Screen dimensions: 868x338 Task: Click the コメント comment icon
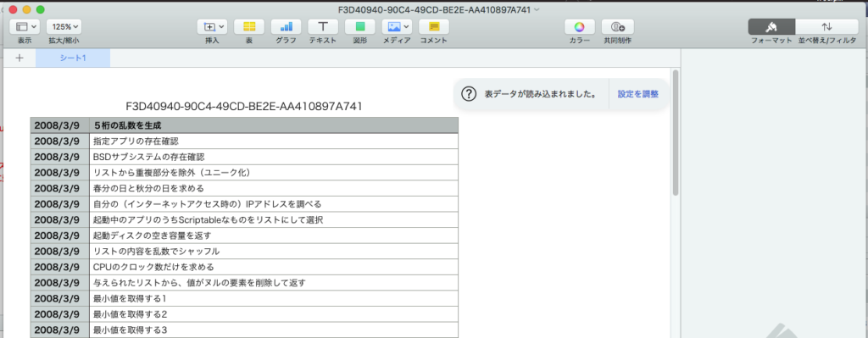click(x=434, y=26)
